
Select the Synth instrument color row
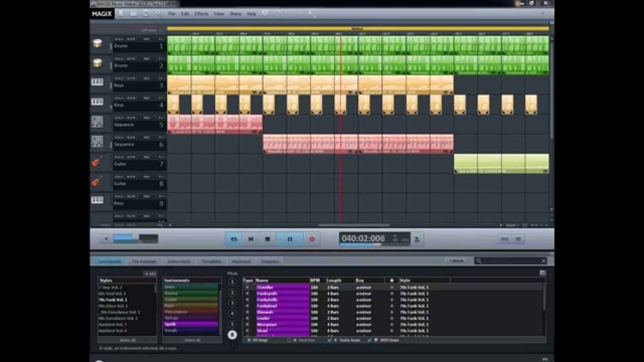click(x=191, y=324)
